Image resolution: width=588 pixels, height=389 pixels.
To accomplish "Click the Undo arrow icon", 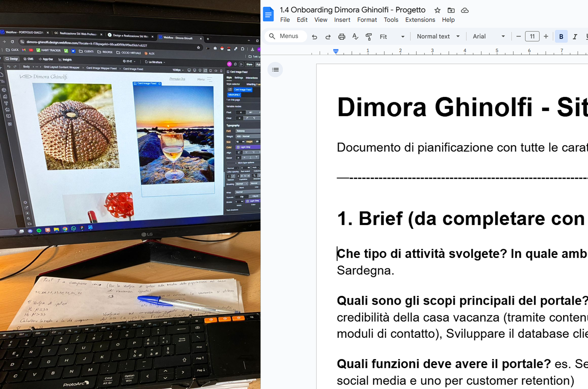I will click(x=314, y=37).
